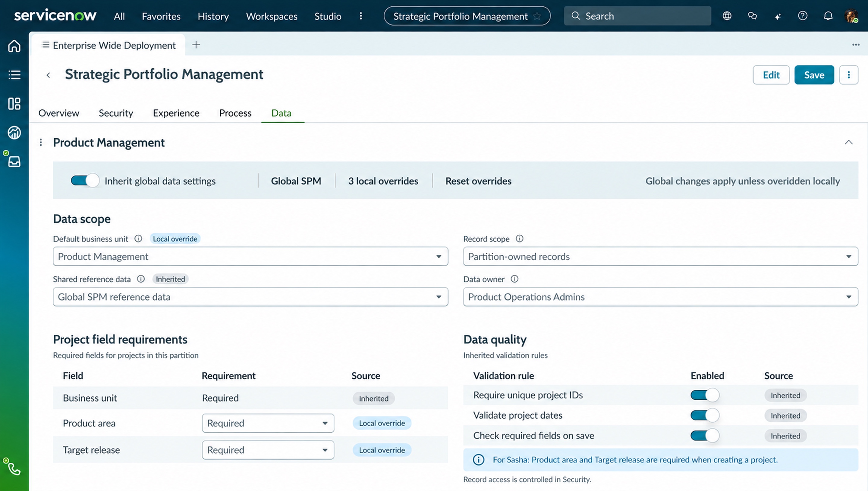Image resolution: width=868 pixels, height=491 pixels.
Task: Open Product Management section options menu
Action: pos(41,142)
